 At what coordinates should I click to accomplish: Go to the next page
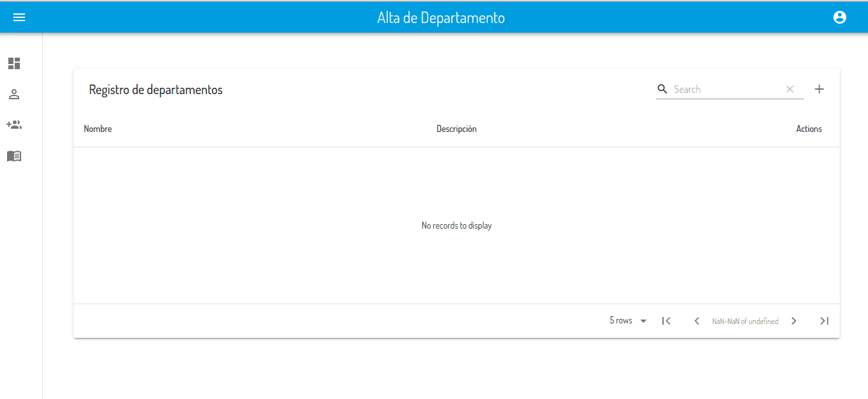(x=794, y=321)
